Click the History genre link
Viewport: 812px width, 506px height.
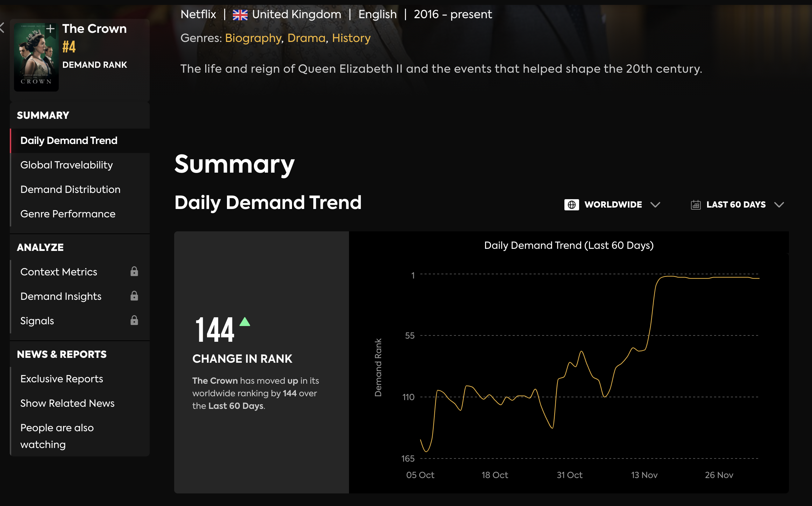pos(351,38)
